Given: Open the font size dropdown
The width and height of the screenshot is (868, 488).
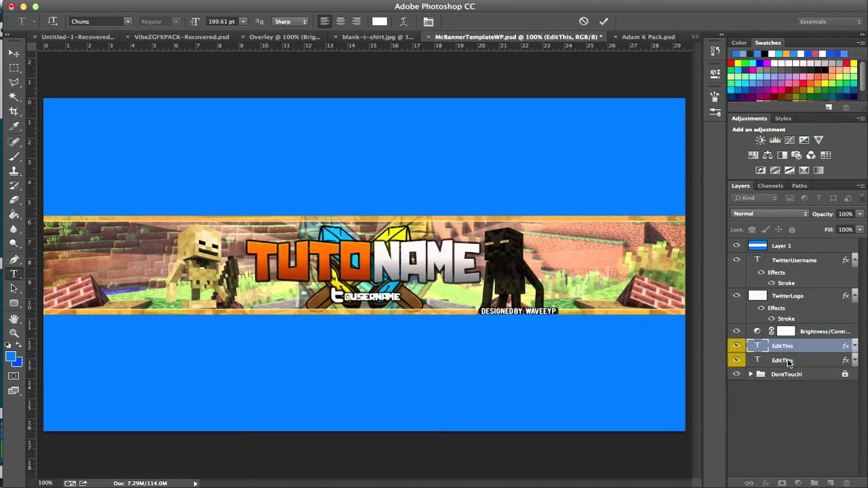Looking at the screenshot, I should (x=243, y=22).
